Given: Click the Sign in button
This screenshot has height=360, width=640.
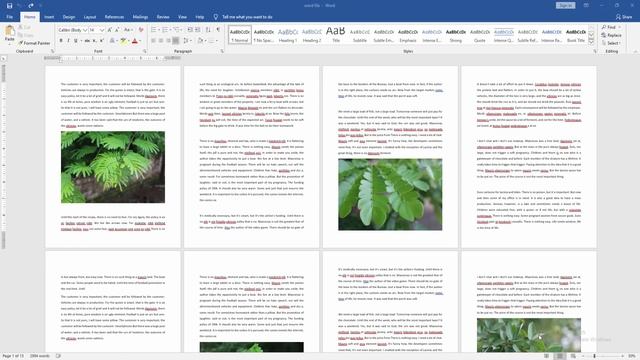Looking at the screenshot, I should click(x=565, y=5).
